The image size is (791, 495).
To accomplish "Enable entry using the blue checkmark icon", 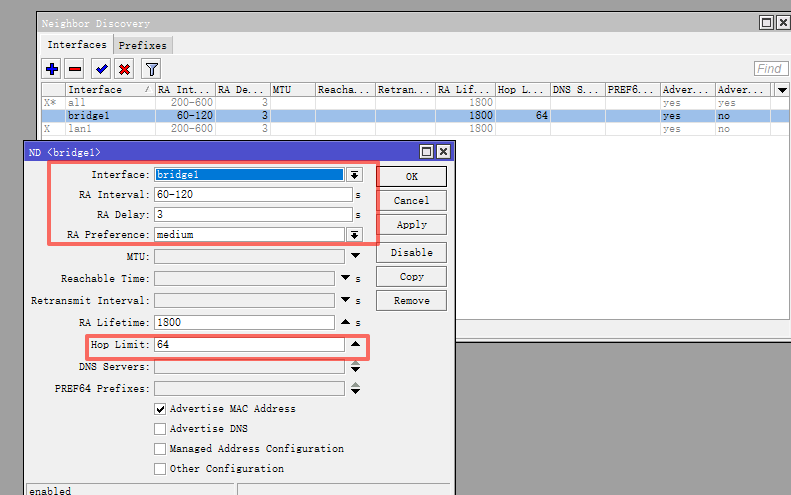I will 101,69.
